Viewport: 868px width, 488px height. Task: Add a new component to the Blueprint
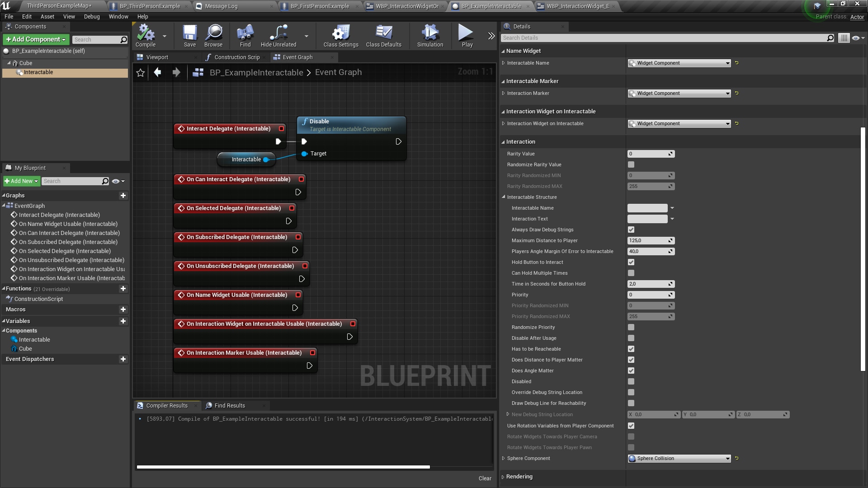(36, 39)
